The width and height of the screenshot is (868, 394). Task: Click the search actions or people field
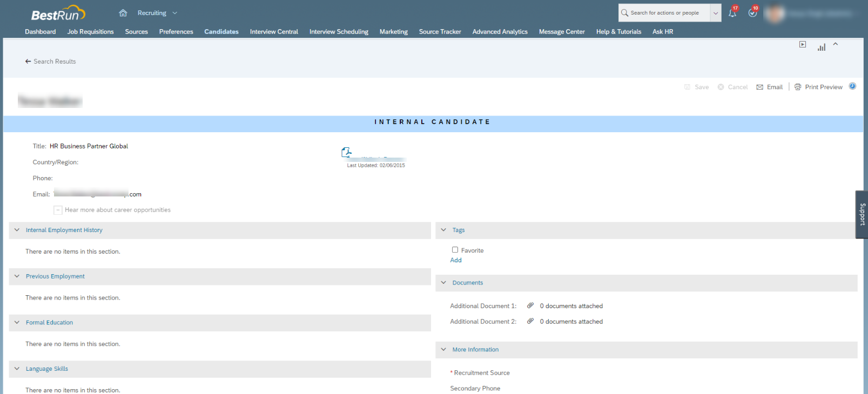point(669,13)
